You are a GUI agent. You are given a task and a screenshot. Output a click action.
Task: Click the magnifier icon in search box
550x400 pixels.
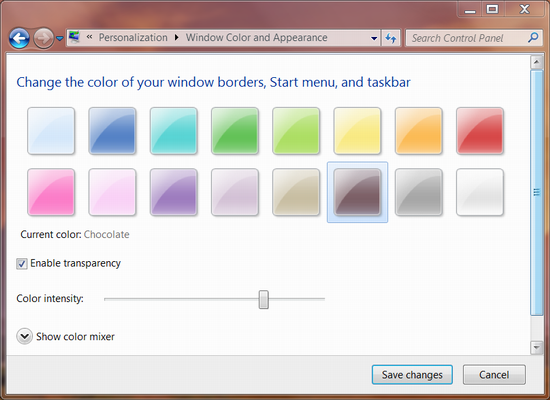tap(533, 37)
